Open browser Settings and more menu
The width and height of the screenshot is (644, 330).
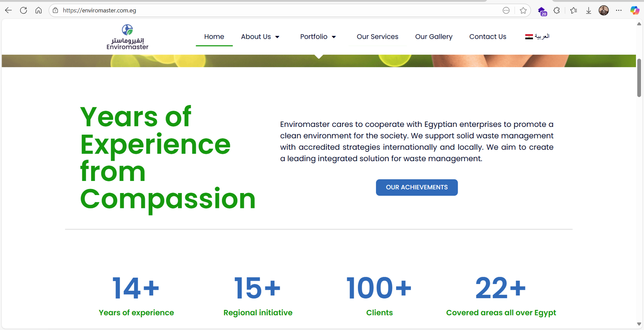point(619,10)
